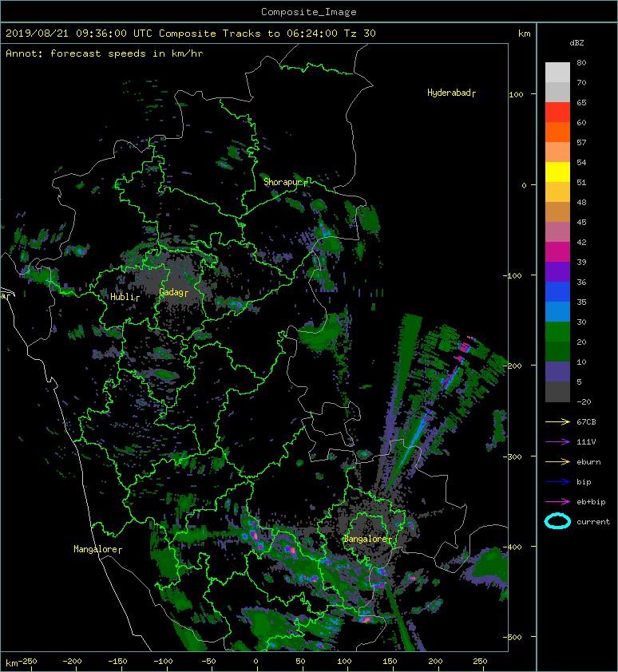Click the -150 tick on the horizontal axis

coord(117,662)
